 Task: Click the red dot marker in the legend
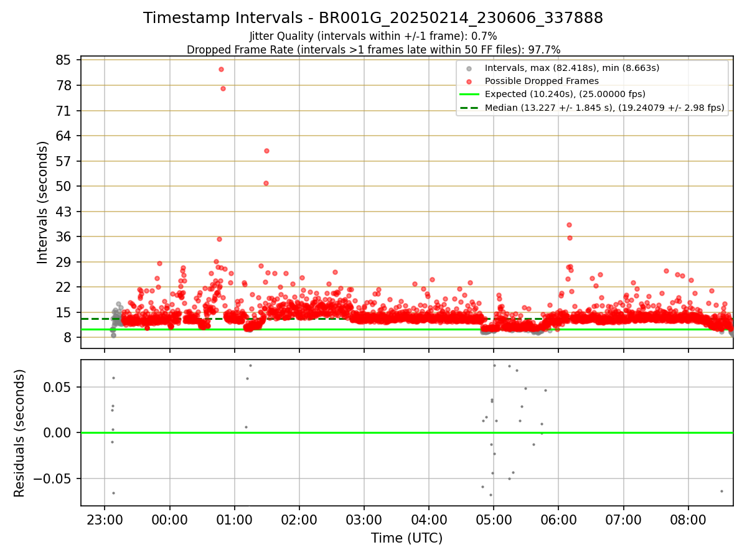tap(470, 82)
